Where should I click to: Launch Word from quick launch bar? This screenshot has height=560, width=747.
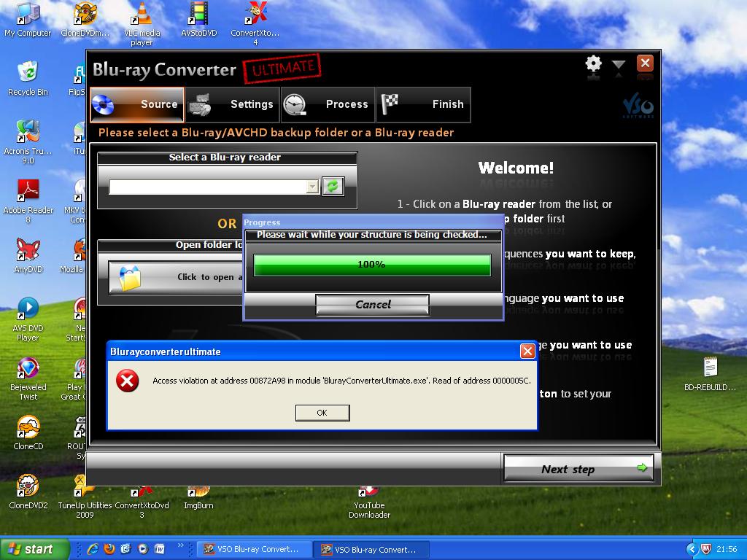[x=159, y=549]
